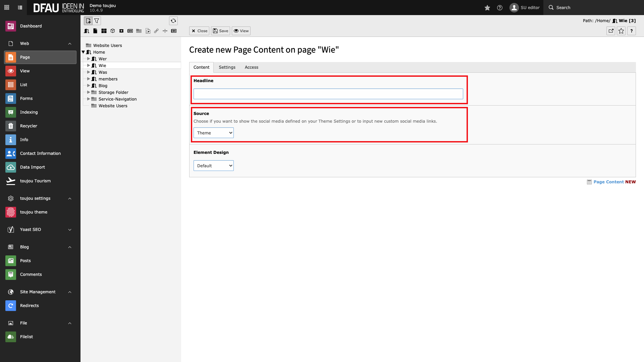The image size is (644, 362).
Task: Open the Recycler module
Action: click(x=29, y=126)
